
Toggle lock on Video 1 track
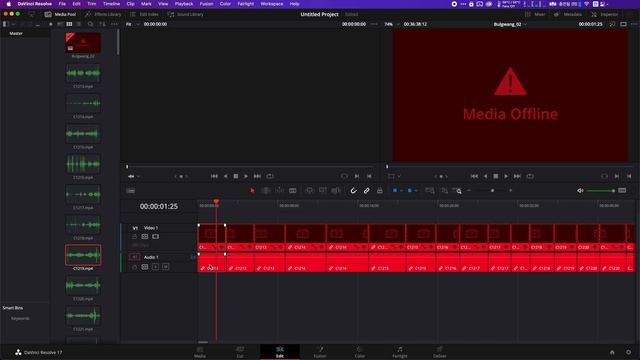(x=135, y=237)
